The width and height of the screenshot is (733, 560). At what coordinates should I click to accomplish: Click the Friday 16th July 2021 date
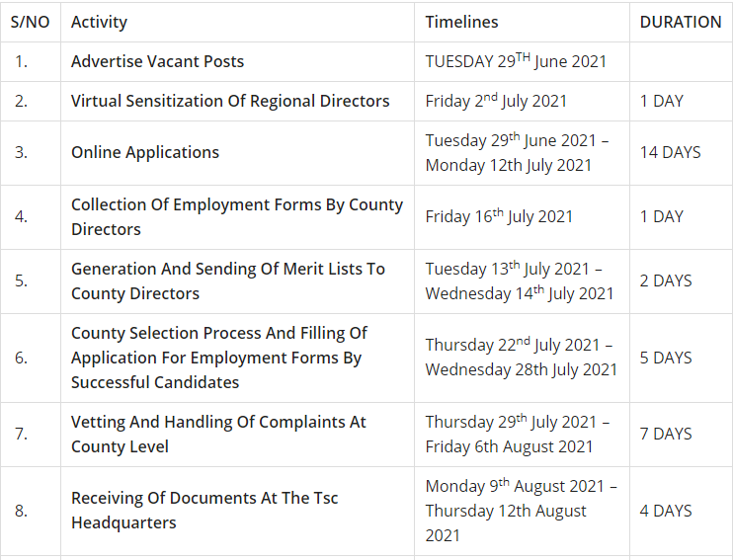[x=499, y=216]
